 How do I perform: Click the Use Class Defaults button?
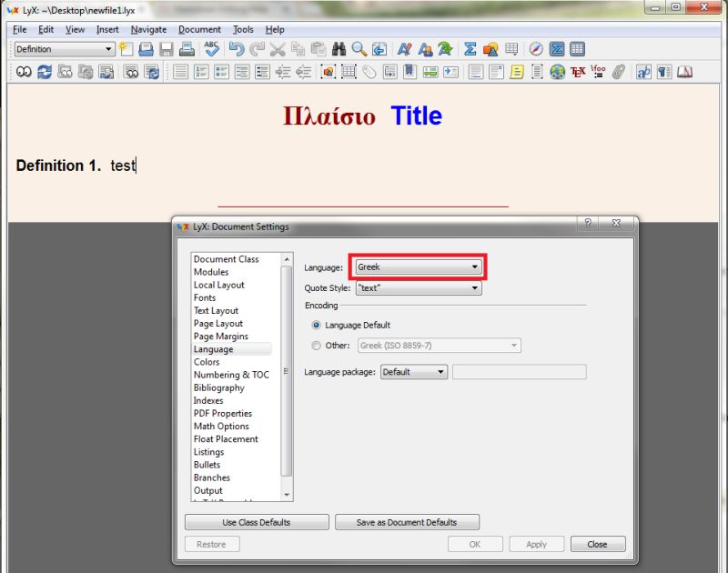coord(256,521)
